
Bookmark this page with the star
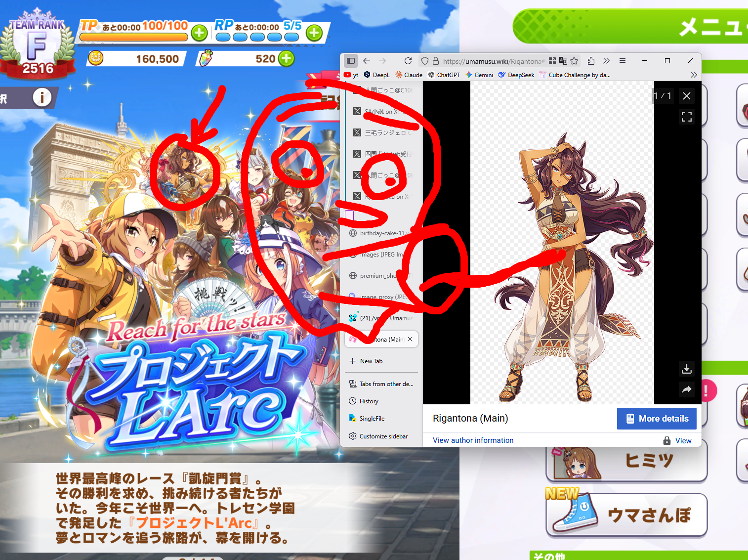[x=574, y=61]
